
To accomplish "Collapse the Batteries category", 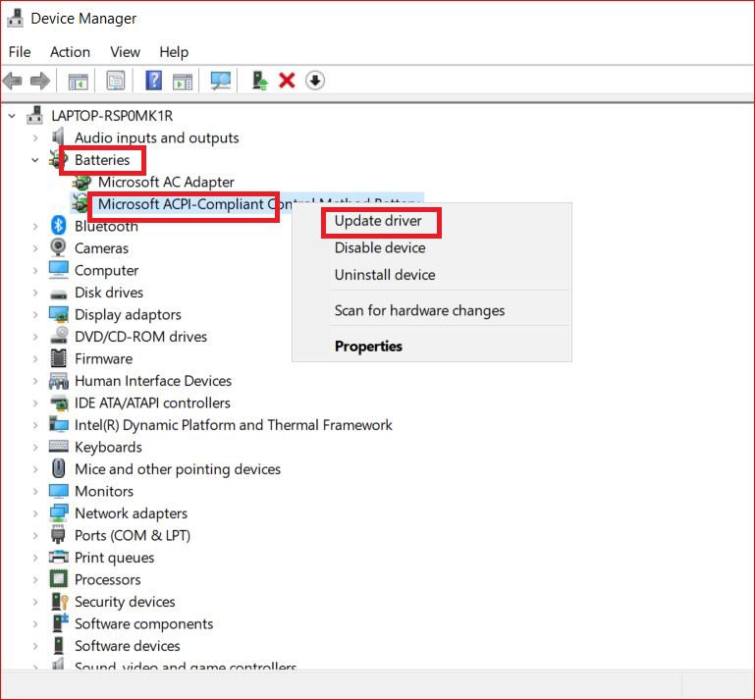I will click(x=35, y=160).
